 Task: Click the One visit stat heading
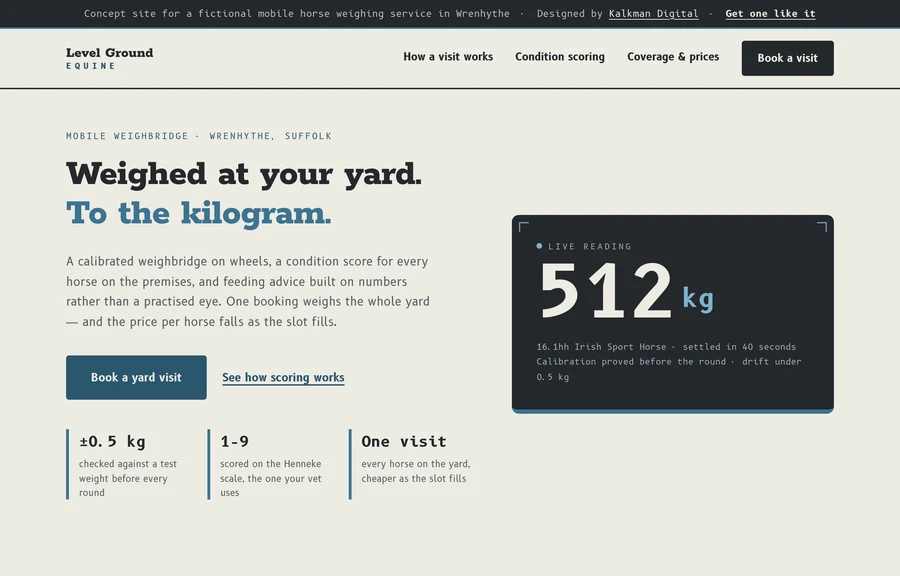click(x=404, y=441)
